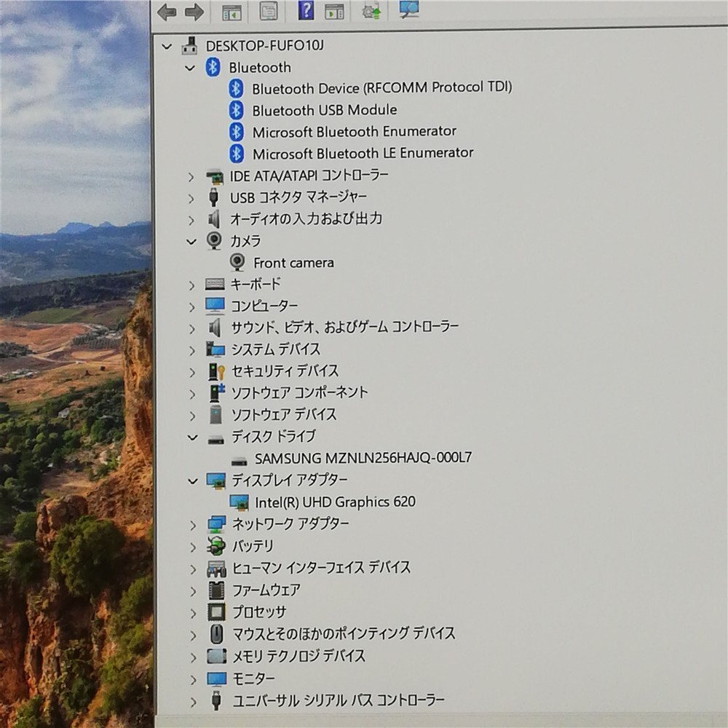This screenshot has width=728, height=728.
Task: Click the Update driver toolbar icon
Action: point(371,11)
